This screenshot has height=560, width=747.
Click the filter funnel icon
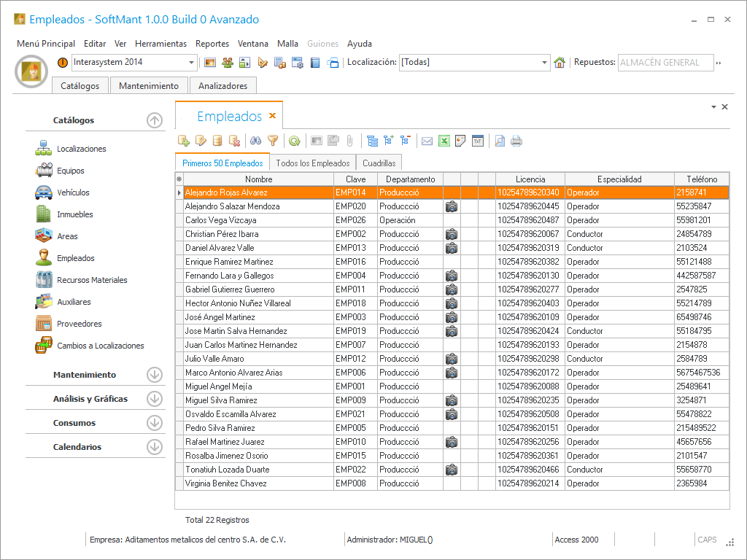[x=273, y=141]
